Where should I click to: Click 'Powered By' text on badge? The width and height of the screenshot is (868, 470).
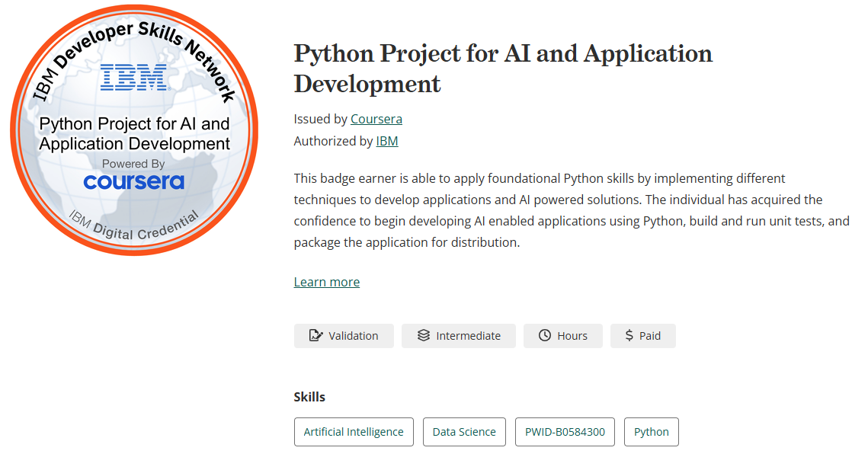click(133, 164)
